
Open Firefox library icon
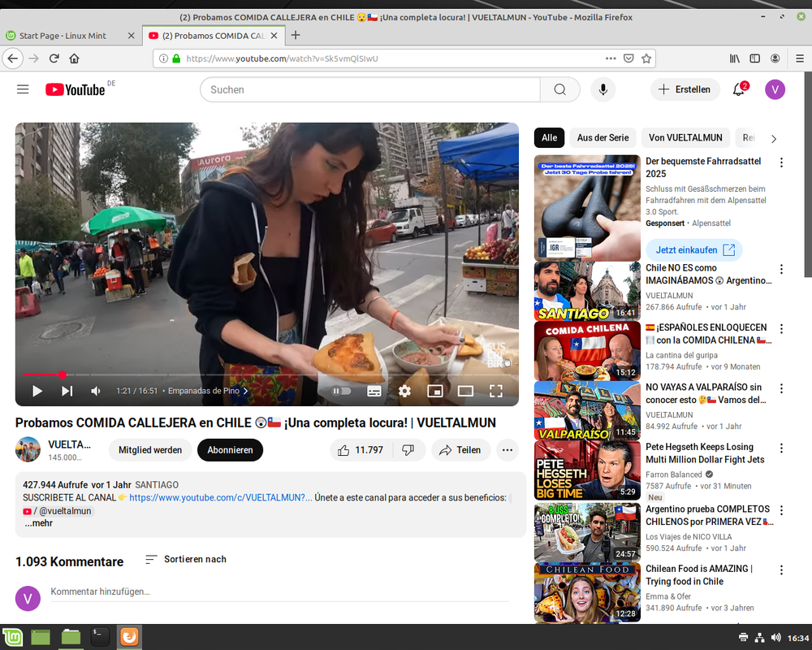pos(734,58)
